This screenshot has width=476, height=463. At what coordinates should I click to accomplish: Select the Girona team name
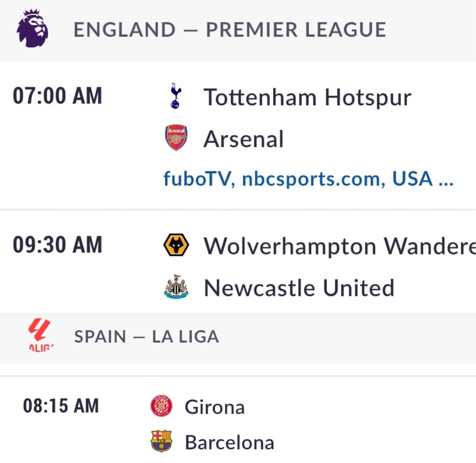tap(215, 407)
